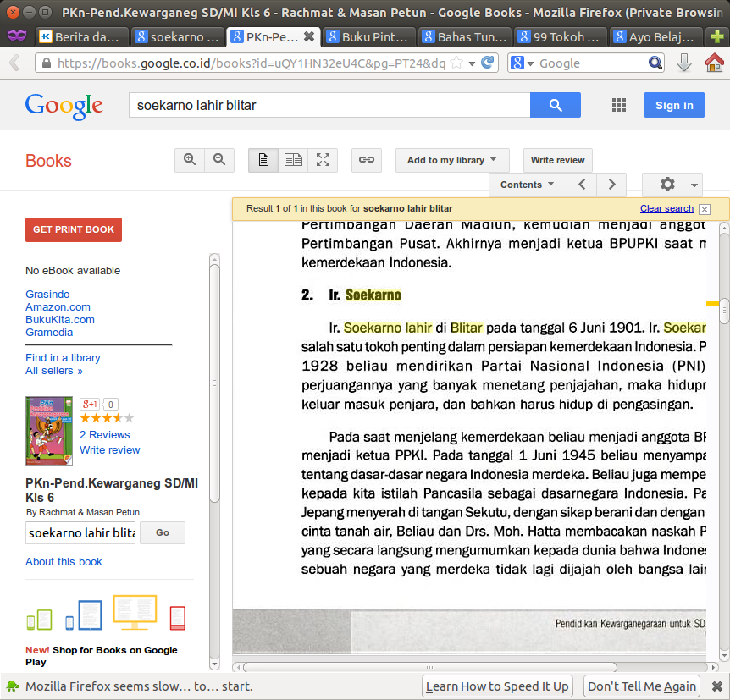
Task: Switch to the Bahas Tun... tab
Action: (465, 36)
